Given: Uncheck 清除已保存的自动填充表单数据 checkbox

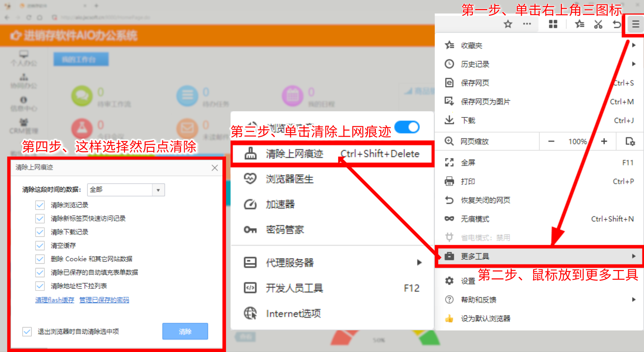Looking at the screenshot, I should [40, 272].
